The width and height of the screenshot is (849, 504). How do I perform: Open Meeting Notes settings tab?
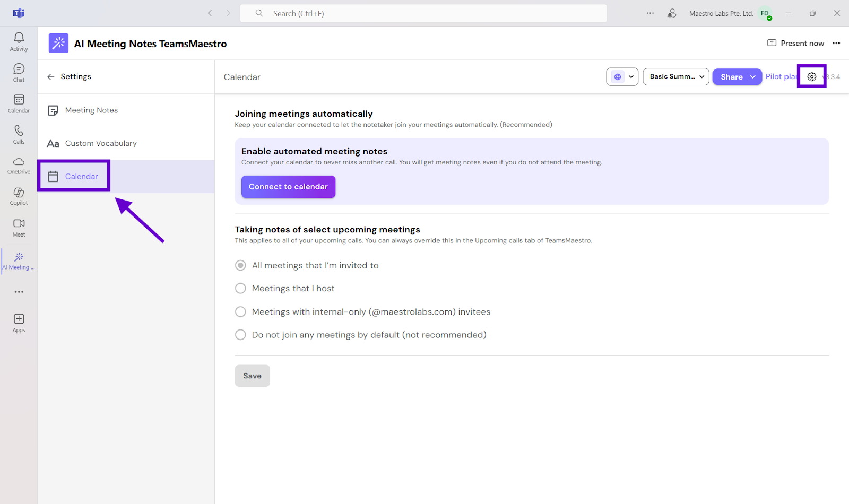pyautogui.click(x=126, y=110)
